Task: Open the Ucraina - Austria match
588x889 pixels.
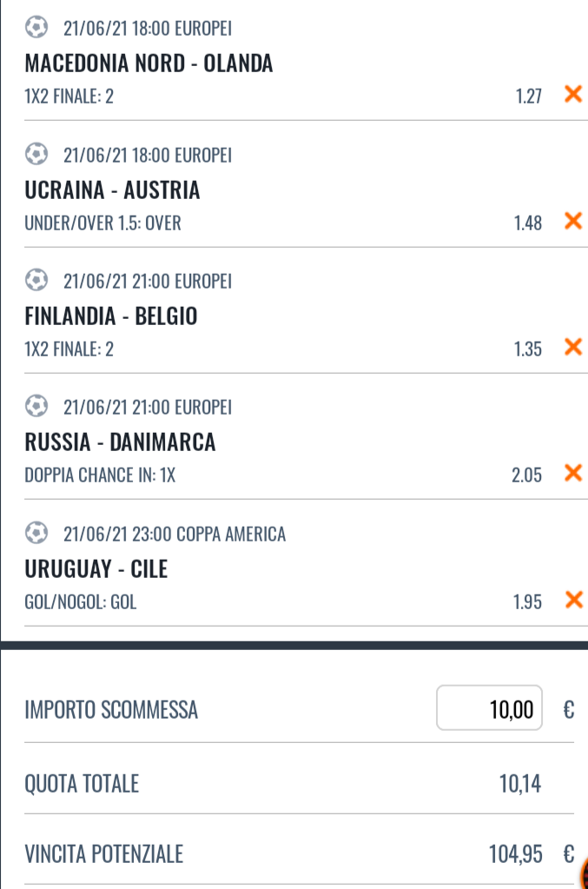Action: click(x=112, y=190)
